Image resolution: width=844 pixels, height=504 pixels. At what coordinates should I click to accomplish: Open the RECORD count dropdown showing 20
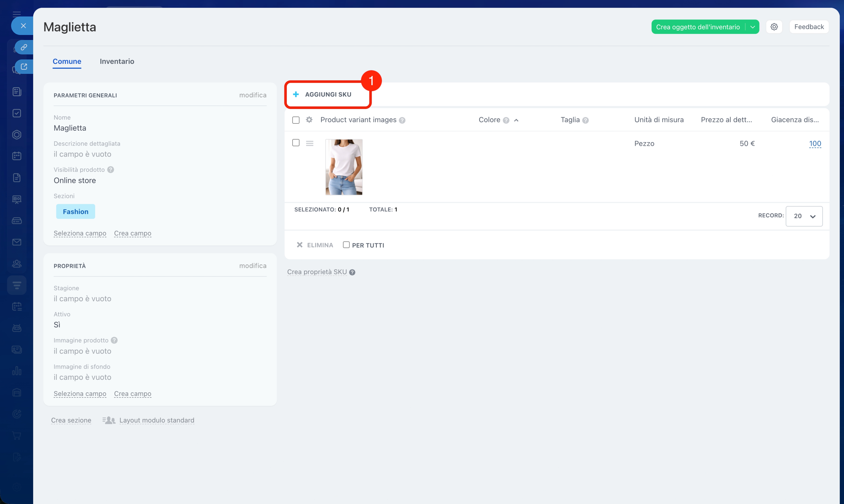804,216
